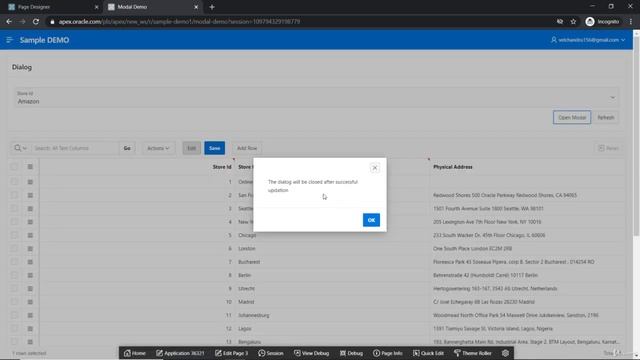Open the Incognito profile indicator
Viewport: 640px width, 360px height.
point(602,22)
